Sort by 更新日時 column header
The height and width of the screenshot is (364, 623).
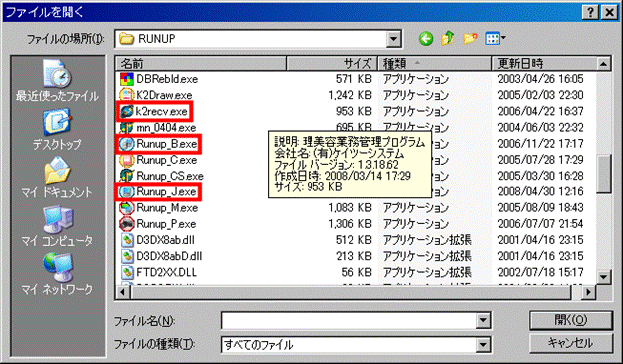[544, 63]
